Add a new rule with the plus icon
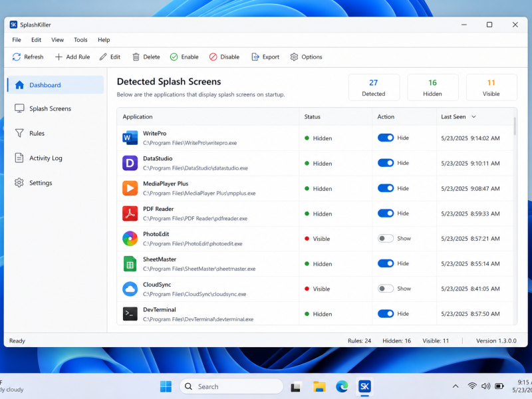Viewport: 532px width, 399px height. 59,57
